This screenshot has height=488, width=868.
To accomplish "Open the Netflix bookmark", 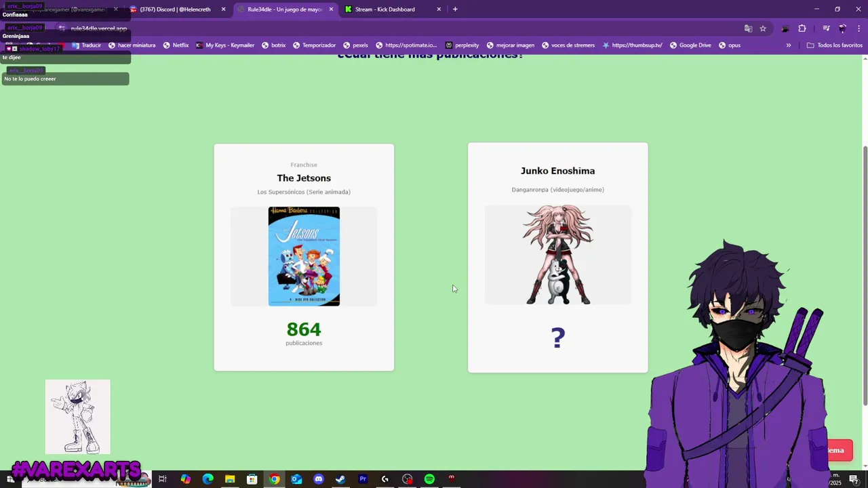I will 176,45.
